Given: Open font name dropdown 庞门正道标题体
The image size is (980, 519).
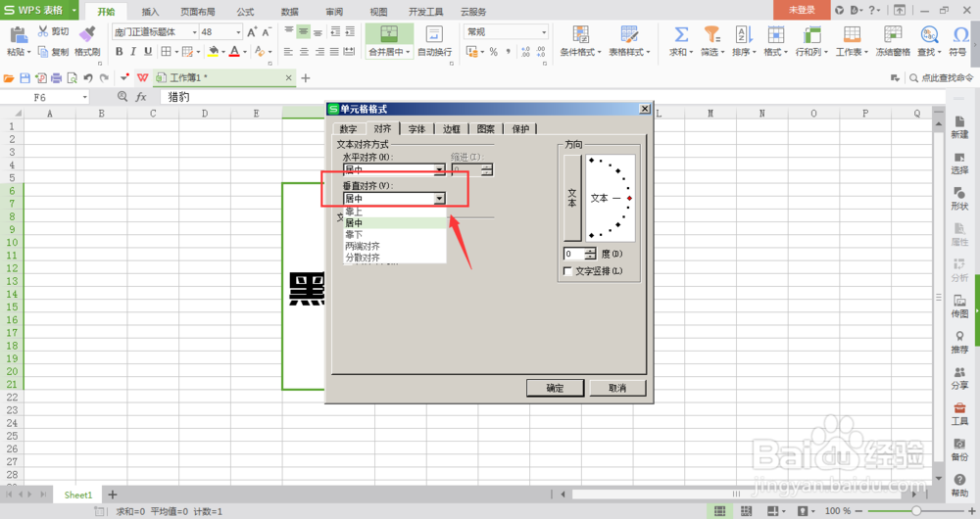Looking at the screenshot, I should 194,32.
